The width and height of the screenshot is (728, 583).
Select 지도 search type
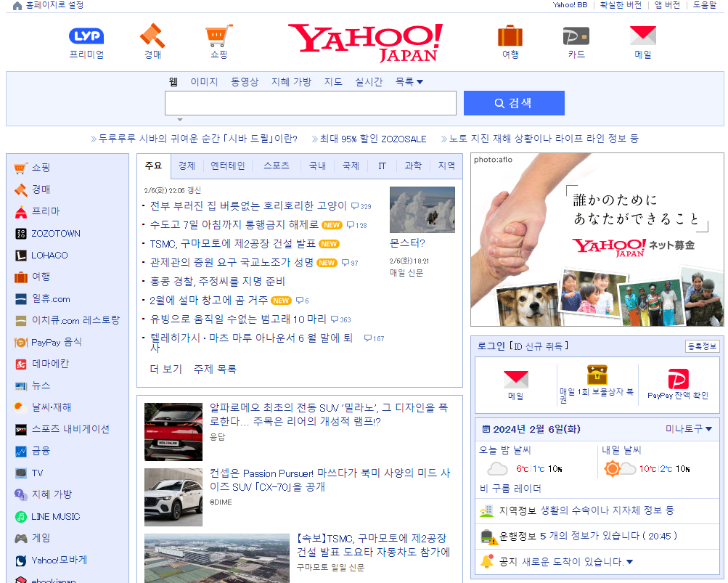pyautogui.click(x=333, y=82)
